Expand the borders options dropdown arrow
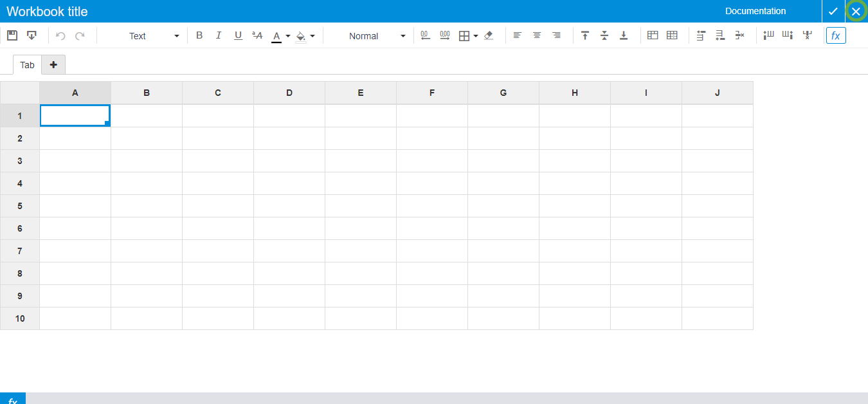 (475, 35)
